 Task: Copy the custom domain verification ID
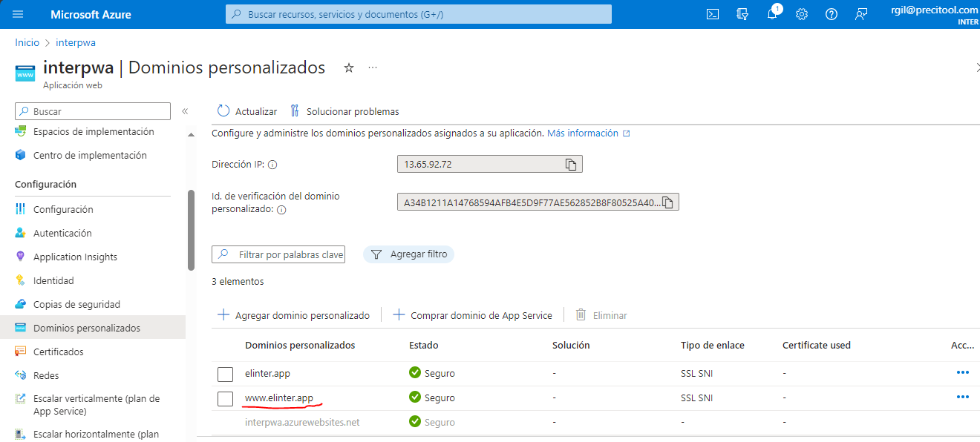click(668, 202)
